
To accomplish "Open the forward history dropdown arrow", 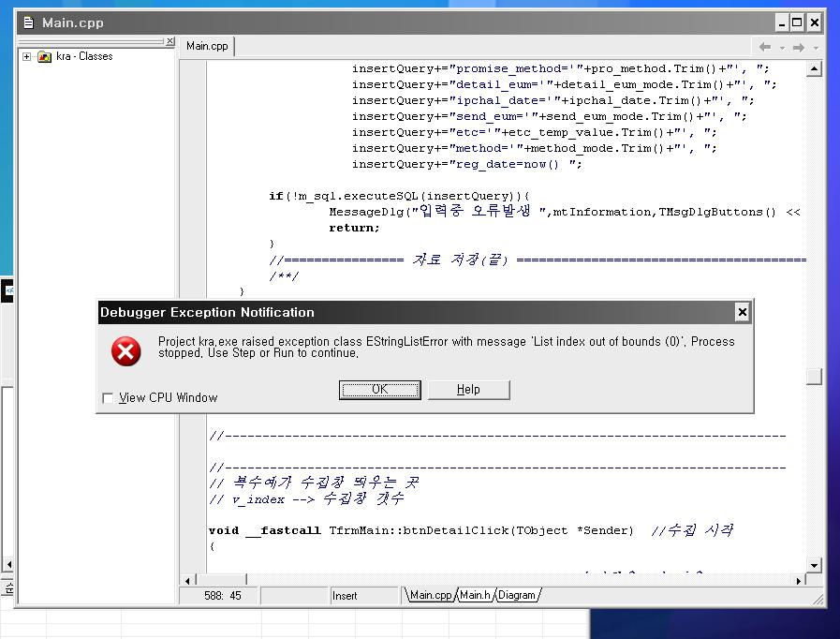I will point(815,48).
